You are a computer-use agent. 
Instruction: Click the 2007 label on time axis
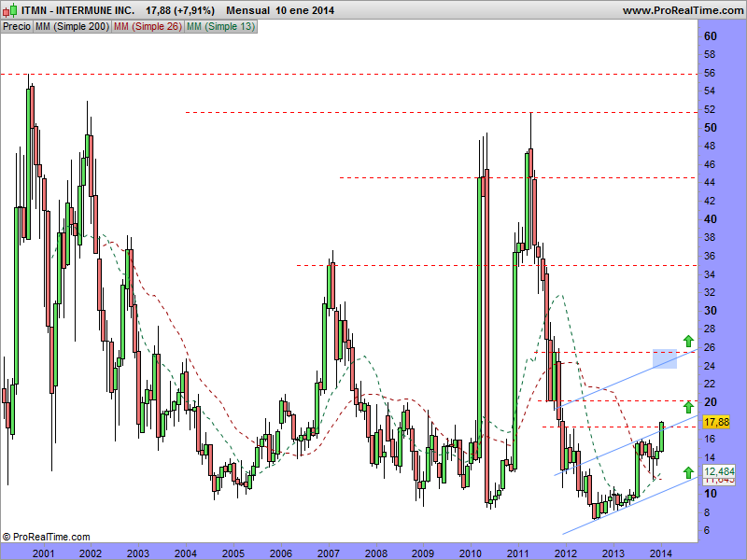[x=329, y=553]
